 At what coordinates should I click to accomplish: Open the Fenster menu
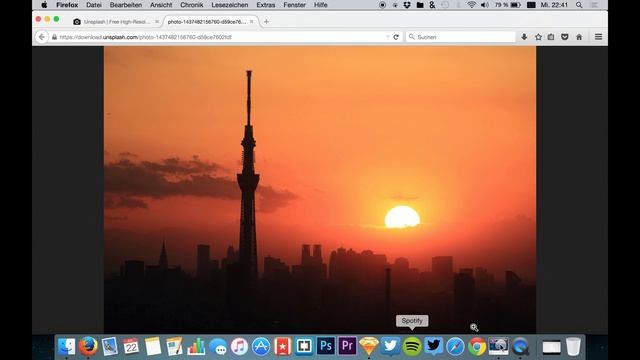click(x=295, y=5)
